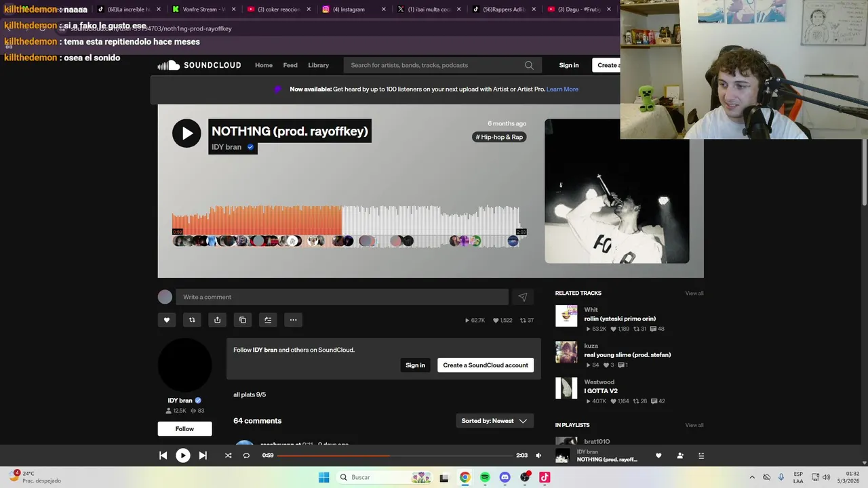Repost the track
Screen dimensions: 868x488
(x=192, y=320)
